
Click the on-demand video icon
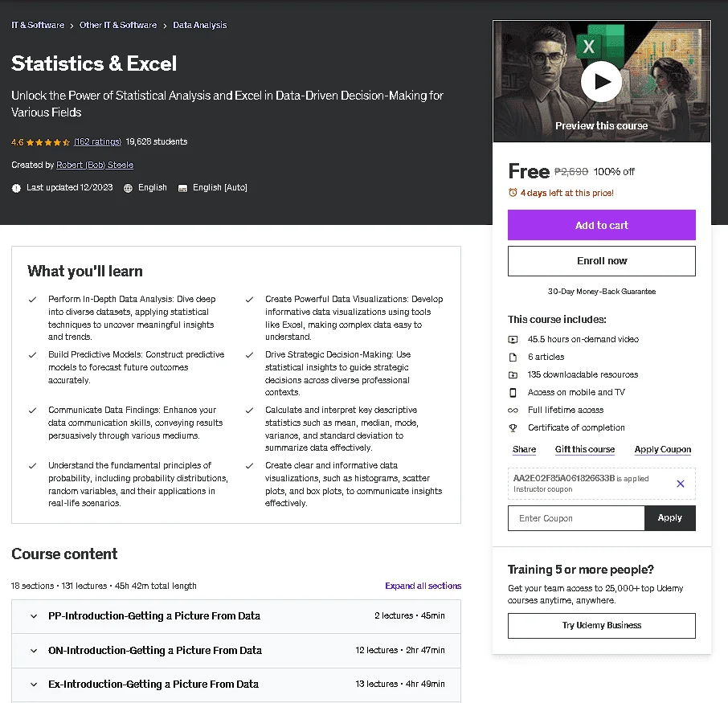[x=513, y=339]
